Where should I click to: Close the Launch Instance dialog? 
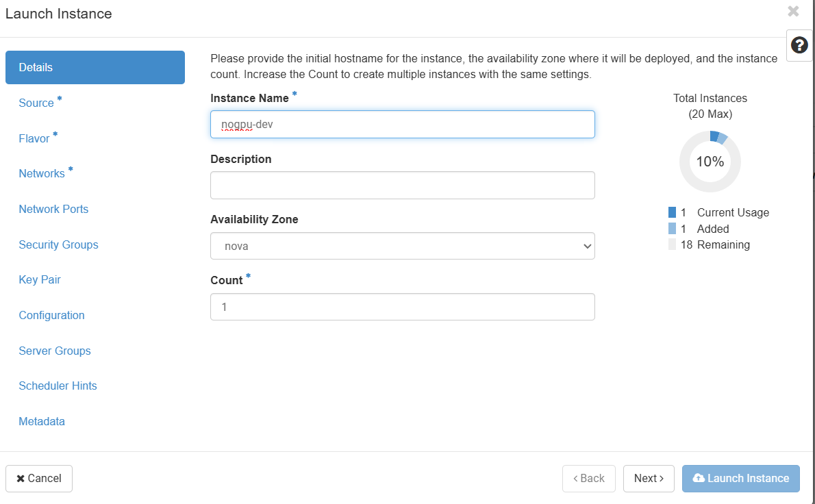pyautogui.click(x=793, y=11)
